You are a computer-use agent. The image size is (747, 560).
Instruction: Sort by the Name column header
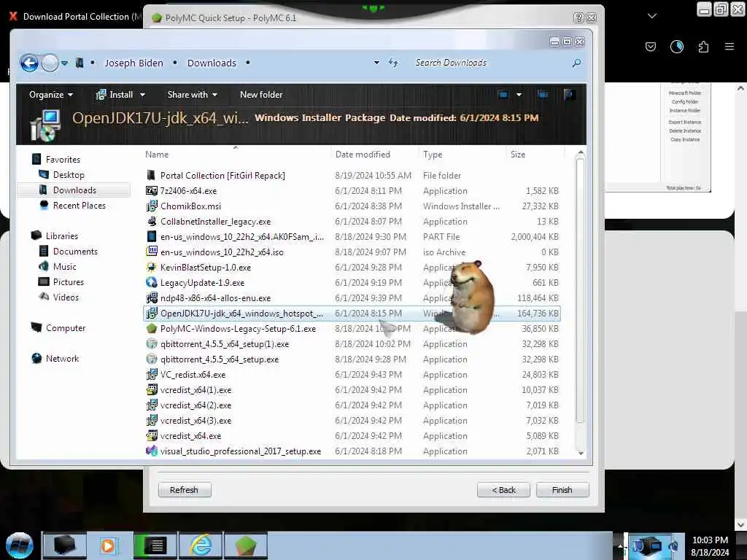click(157, 155)
